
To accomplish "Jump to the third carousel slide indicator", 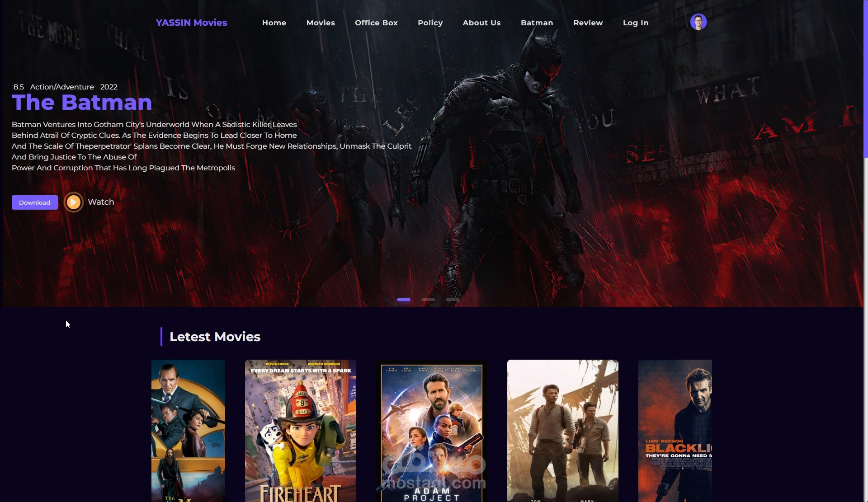I will 453,300.
